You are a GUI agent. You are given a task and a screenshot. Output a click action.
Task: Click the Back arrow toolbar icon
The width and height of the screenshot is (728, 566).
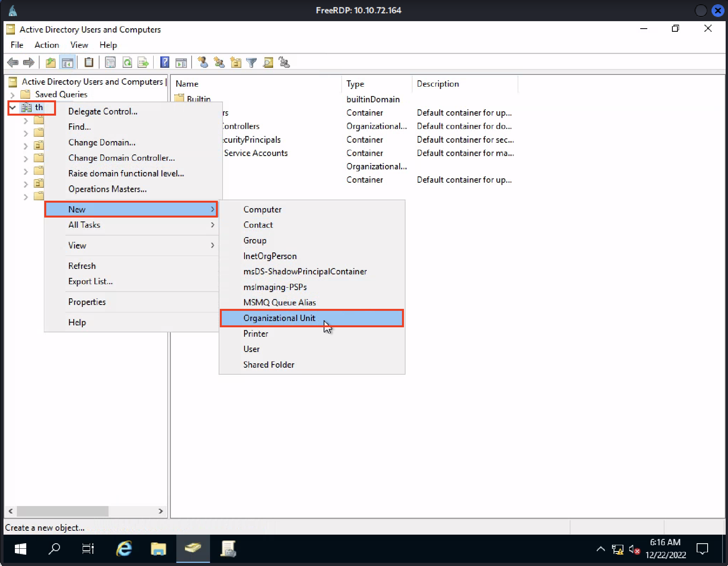[13, 62]
